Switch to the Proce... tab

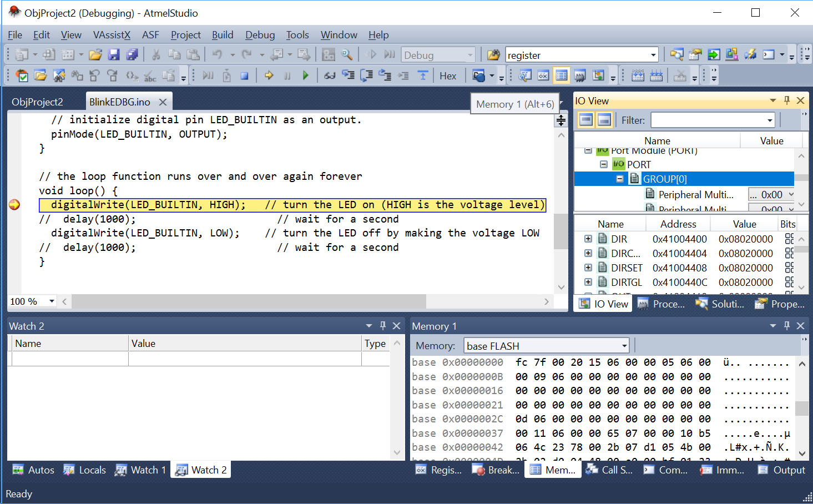[661, 304]
